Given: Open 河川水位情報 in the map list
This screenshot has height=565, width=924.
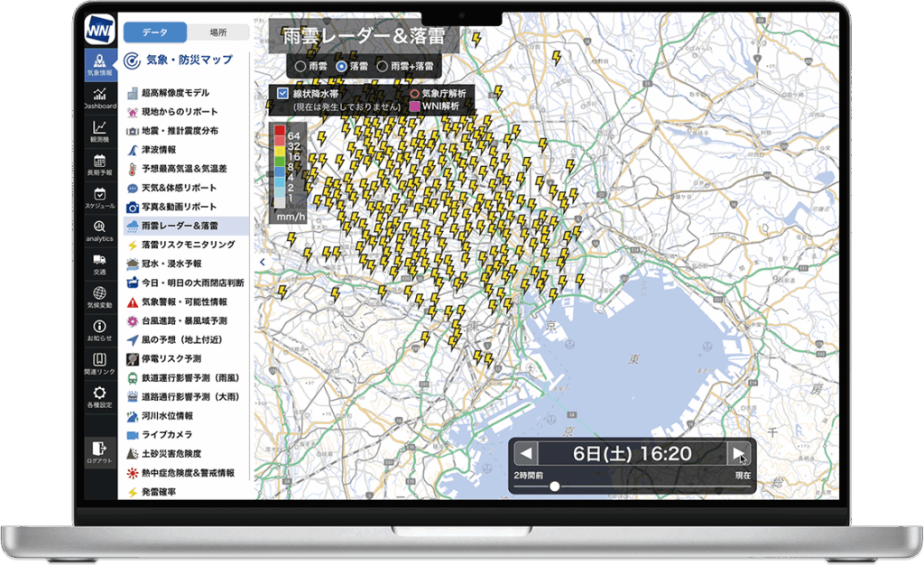Looking at the screenshot, I should (x=167, y=415).
